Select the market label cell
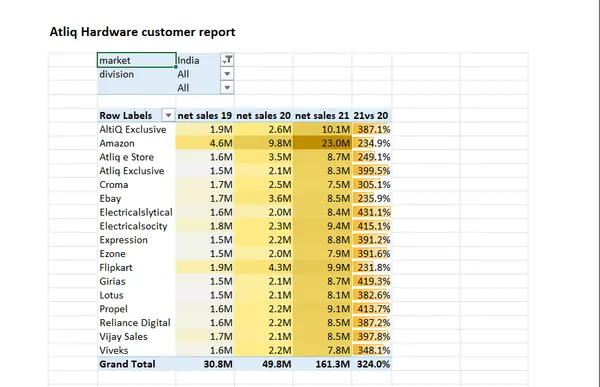The width and height of the screenshot is (600, 387). coord(137,60)
